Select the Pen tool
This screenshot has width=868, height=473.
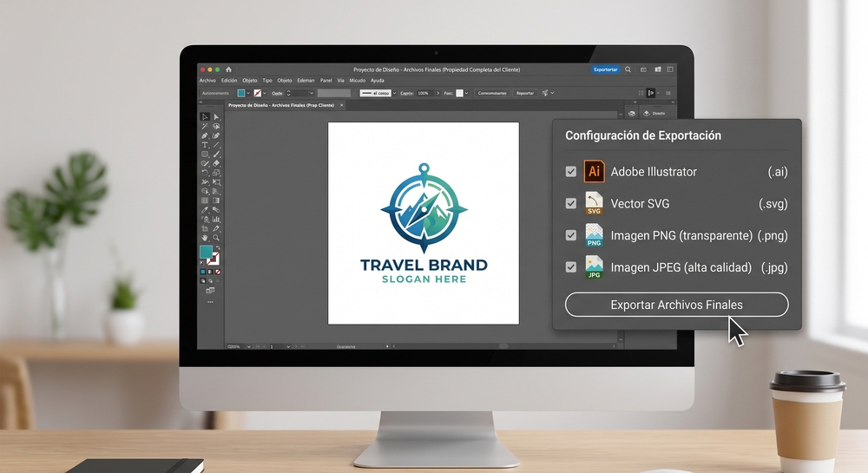pyautogui.click(x=205, y=135)
